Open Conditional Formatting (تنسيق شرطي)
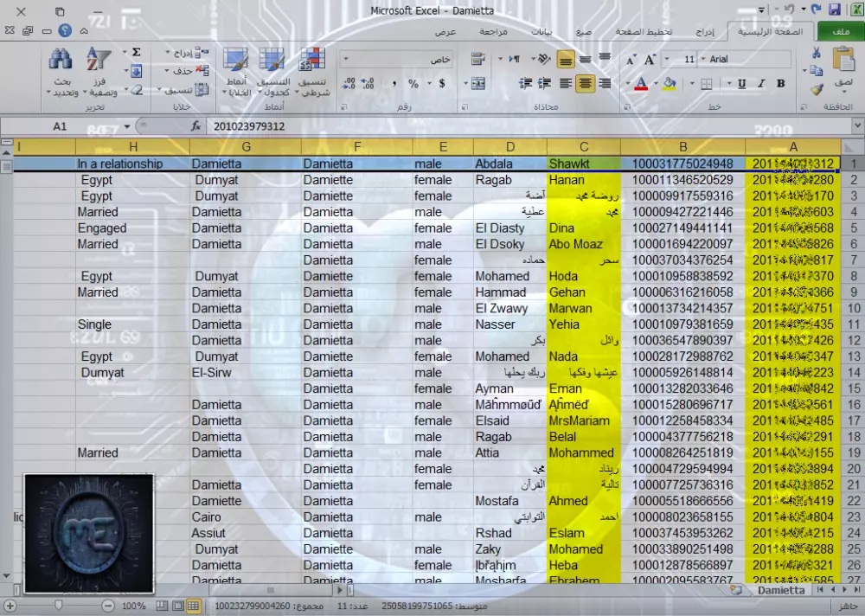The image size is (865, 616). point(312,73)
